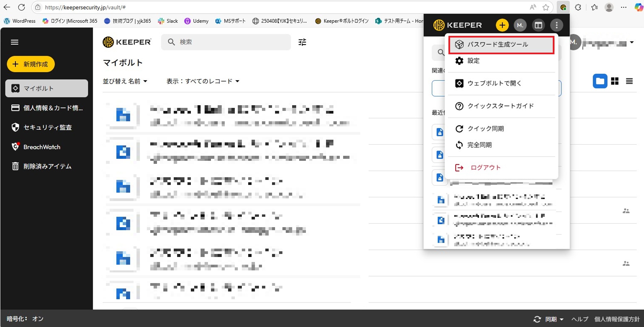Click the hamburger menu icon in sidebar

click(x=14, y=42)
